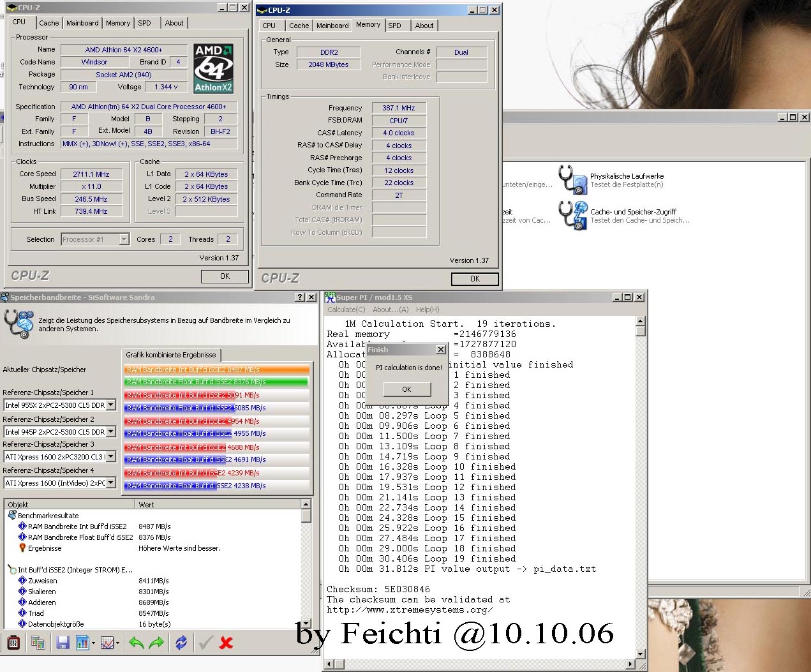Switch to Cache tab in left CPU-Z

pyautogui.click(x=48, y=23)
